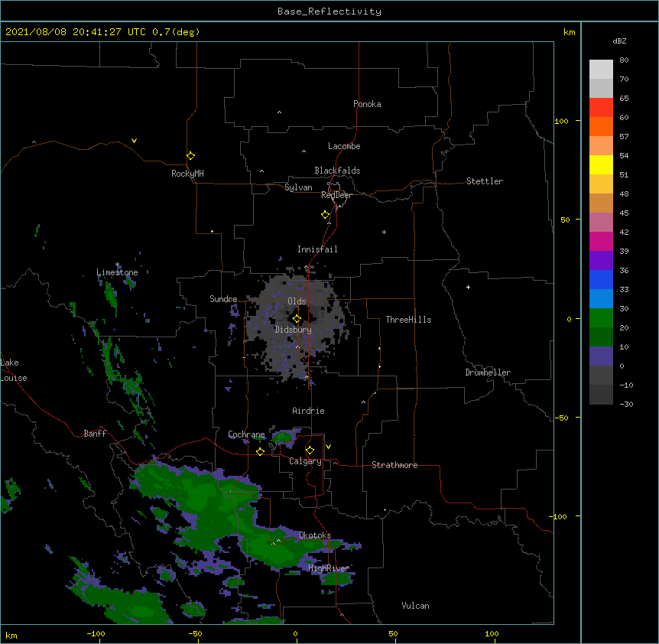Click the white asterisk marker east of Innisfail

pyautogui.click(x=384, y=233)
